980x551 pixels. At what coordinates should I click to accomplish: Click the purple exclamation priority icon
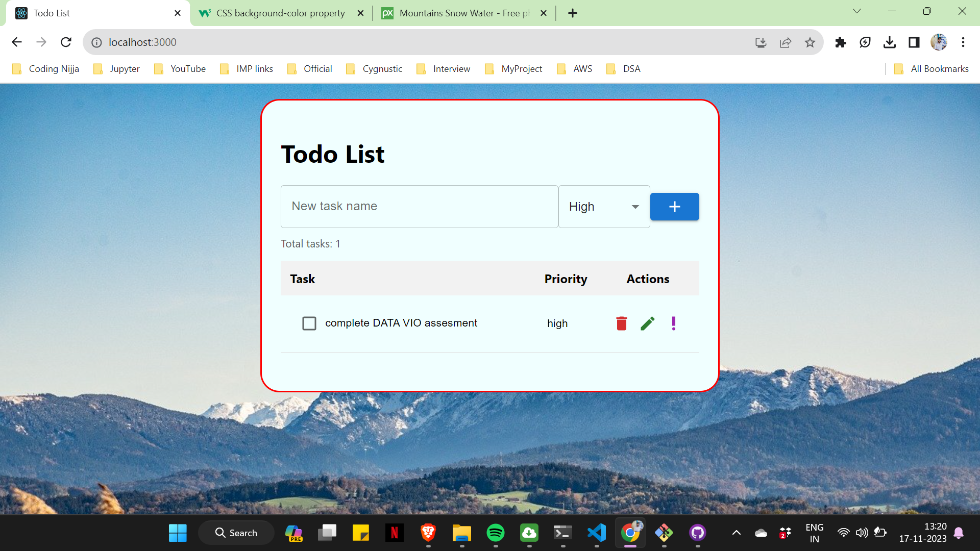[x=673, y=323]
